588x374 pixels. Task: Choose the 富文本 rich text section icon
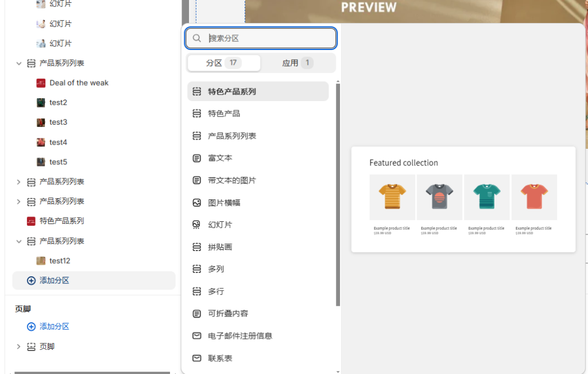(x=196, y=157)
